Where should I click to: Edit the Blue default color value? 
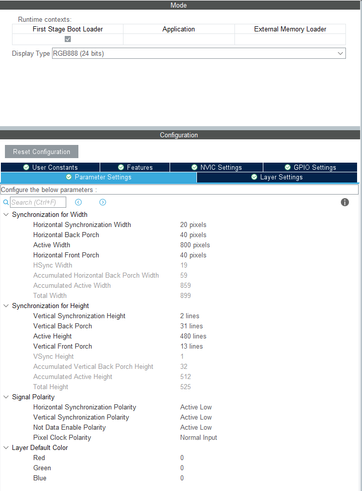[182, 478]
